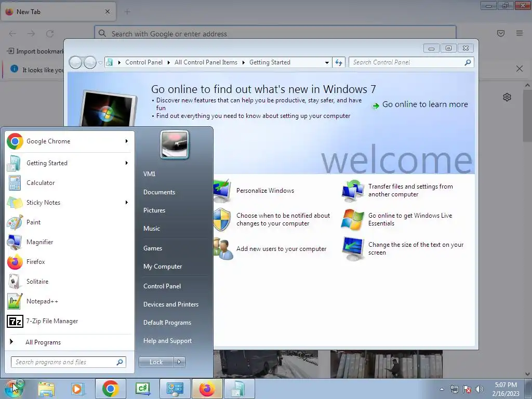The height and width of the screenshot is (399, 532).
Task: Launch Paint from Start menu
Action: (68, 222)
